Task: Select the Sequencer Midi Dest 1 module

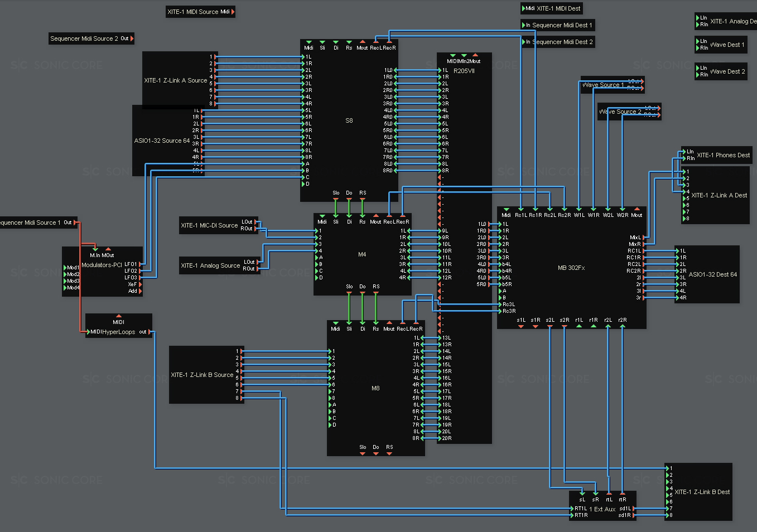Action: coord(558,25)
